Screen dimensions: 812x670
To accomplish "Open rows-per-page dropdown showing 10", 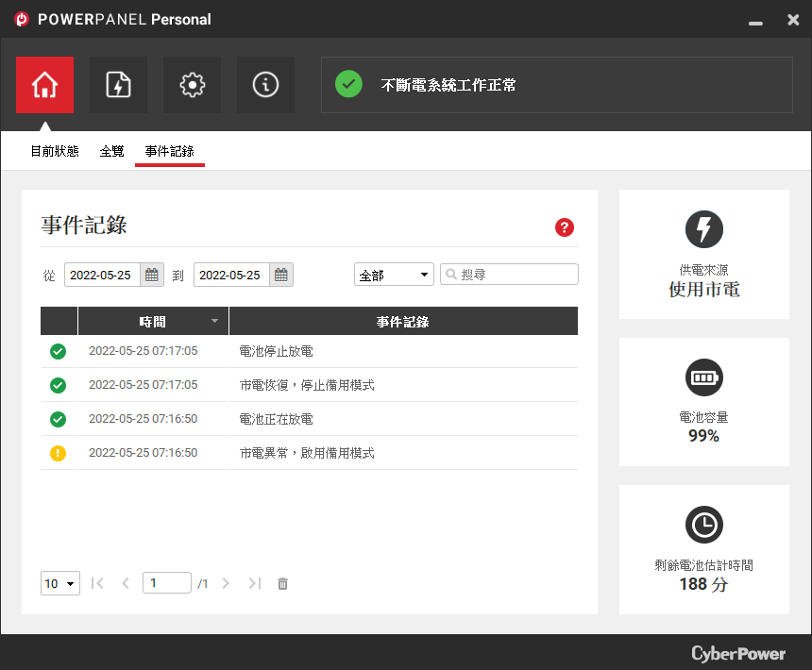I will [x=60, y=583].
